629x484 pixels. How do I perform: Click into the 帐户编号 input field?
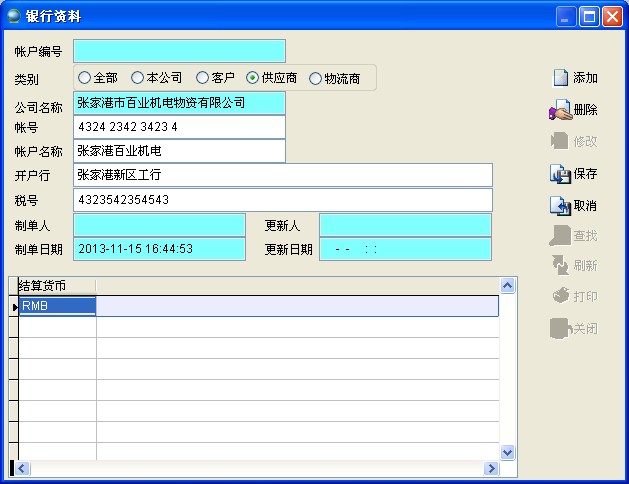click(179, 51)
